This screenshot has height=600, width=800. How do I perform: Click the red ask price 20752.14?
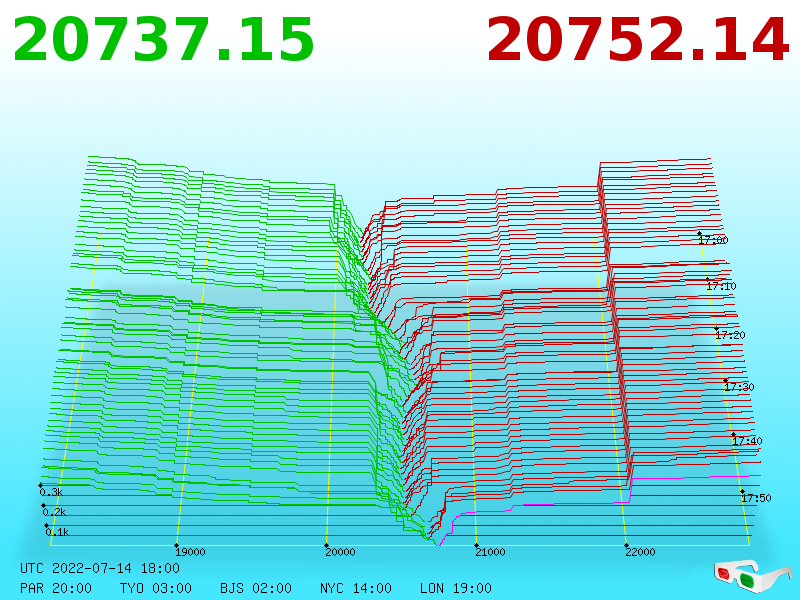pyautogui.click(x=638, y=40)
